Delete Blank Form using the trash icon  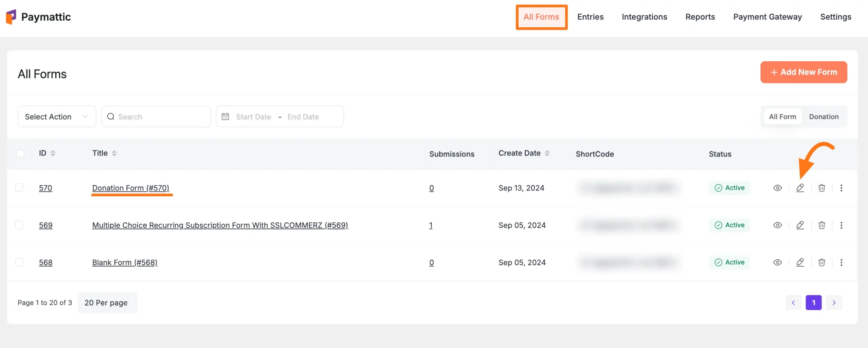click(x=822, y=262)
